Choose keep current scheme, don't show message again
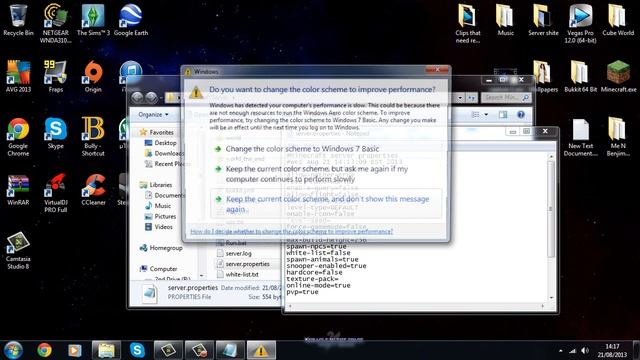Viewport: 640px width, 360px height. click(x=326, y=204)
